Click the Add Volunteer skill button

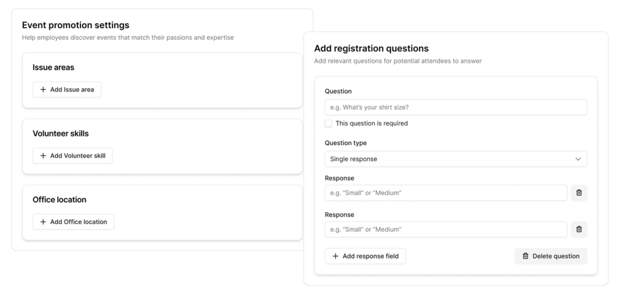click(x=72, y=156)
